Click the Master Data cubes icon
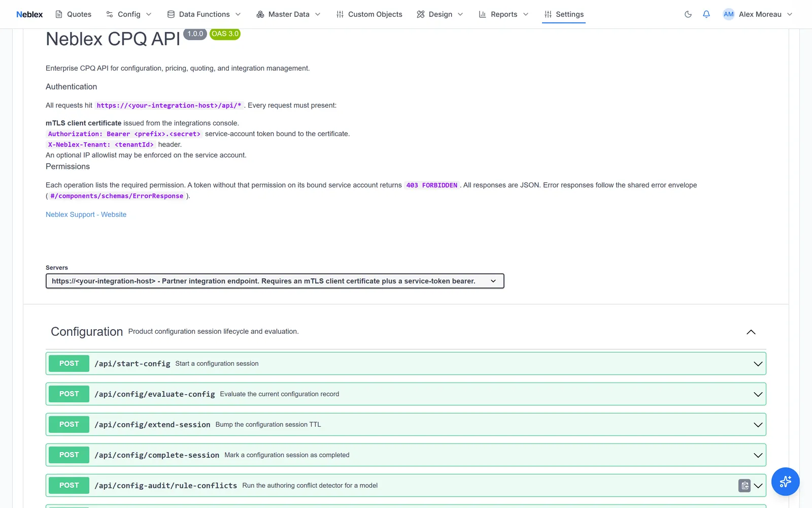Viewport: 812px width, 508px height. (x=260, y=14)
